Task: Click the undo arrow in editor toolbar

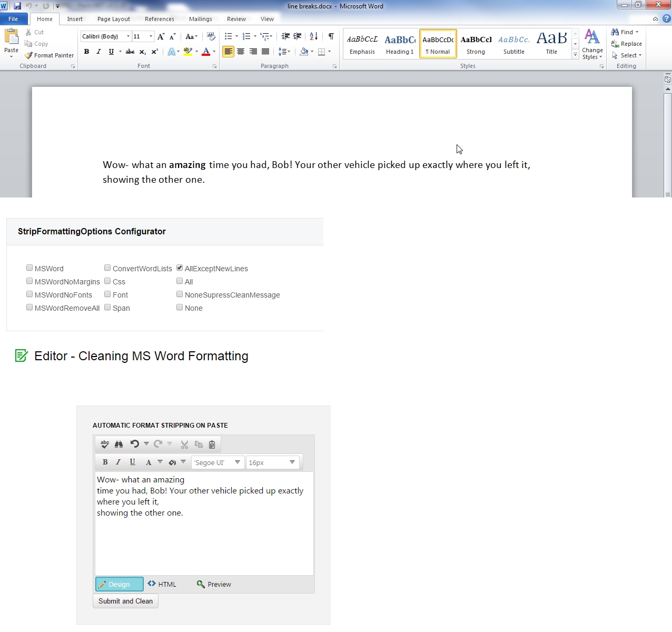Action: click(x=135, y=444)
